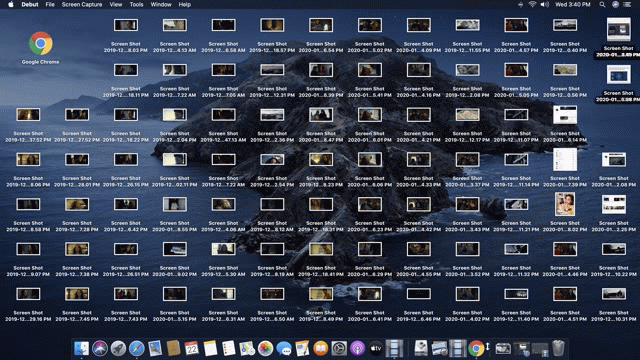Image resolution: width=640 pixels, height=360 pixels.
Task: Select Screen Shot 2019-12...2.36 PM file
Action: (272, 115)
